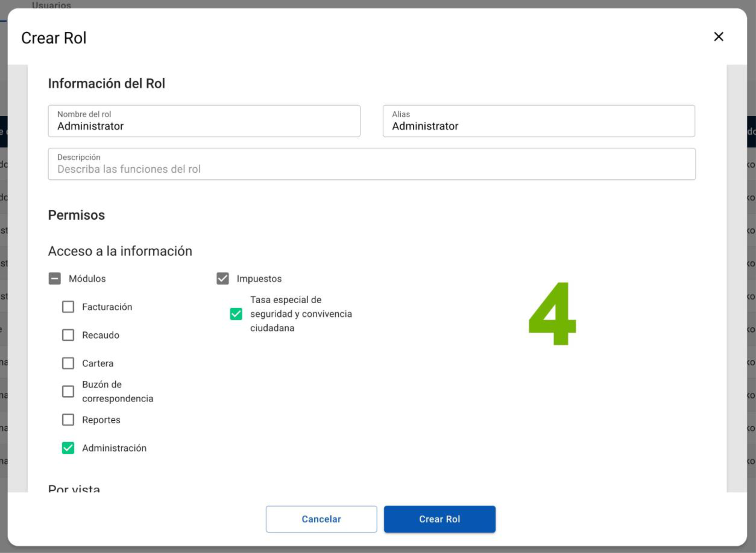Toggle the Impuestos parent checkbox

click(x=223, y=279)
